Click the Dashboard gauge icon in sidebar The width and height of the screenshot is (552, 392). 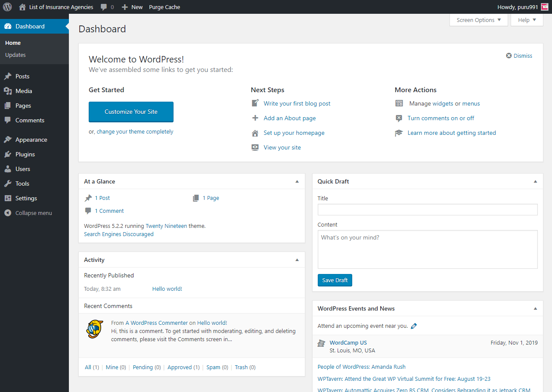point(8,26)
